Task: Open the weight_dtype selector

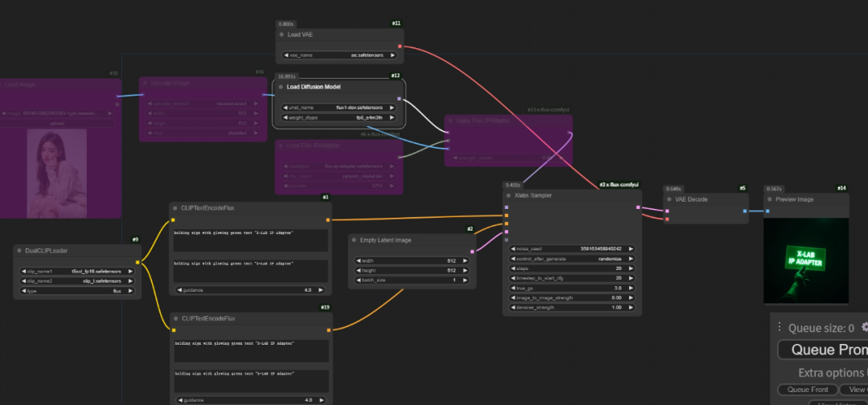Action: click(x=339, y=117)
